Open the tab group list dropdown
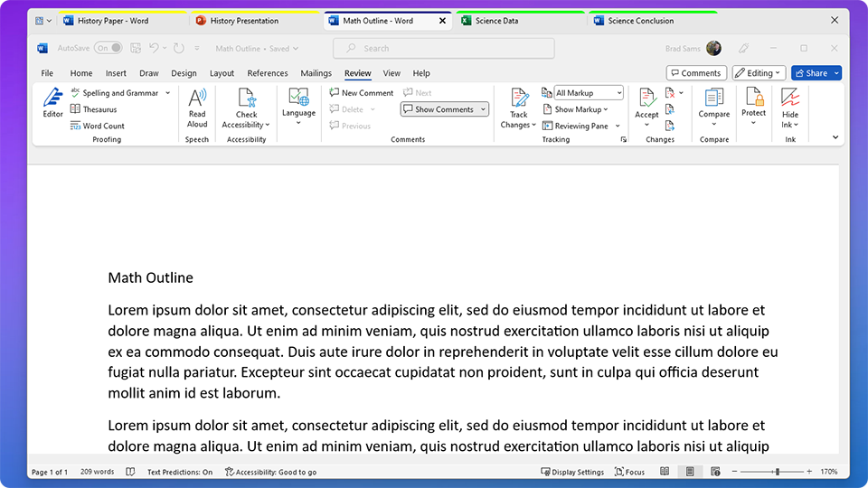 pyautogui.click(x=43, y=21)
